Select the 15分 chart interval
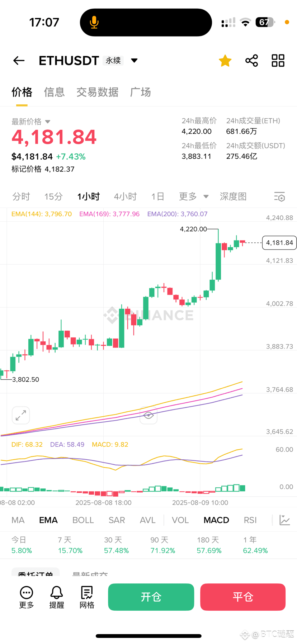This screenshot has width=297, height=644. pyautogui.click(x=53, y=196)
